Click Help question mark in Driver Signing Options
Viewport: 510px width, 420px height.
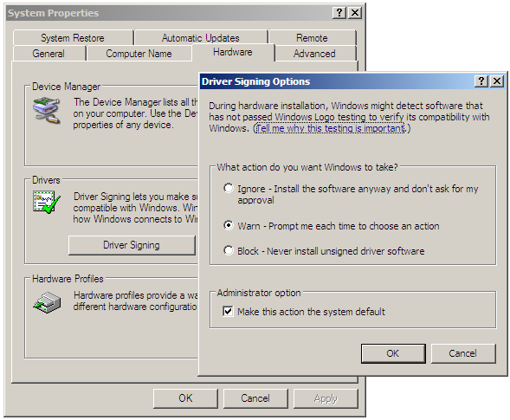(481, 81)
